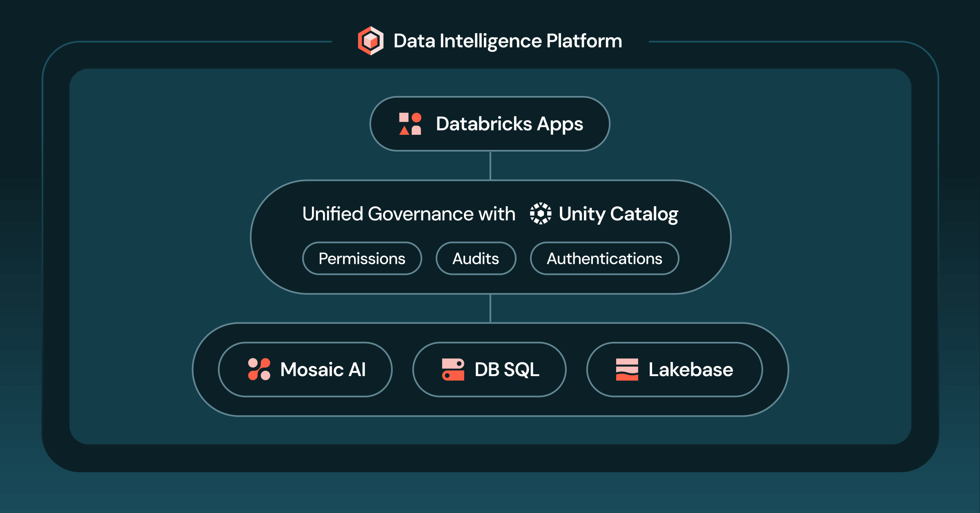Viewport: 980px width, 513px height.
Task: Click the Unified Governance with text
Action: pos(408,214)
